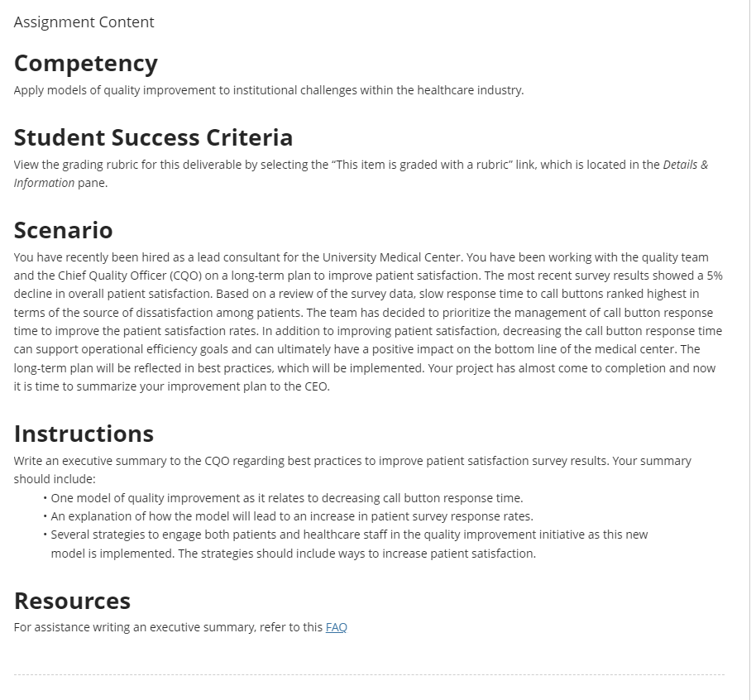756x700 pixels.
Task: Click the 'University Medical Center' text
Action: (392, 257)
